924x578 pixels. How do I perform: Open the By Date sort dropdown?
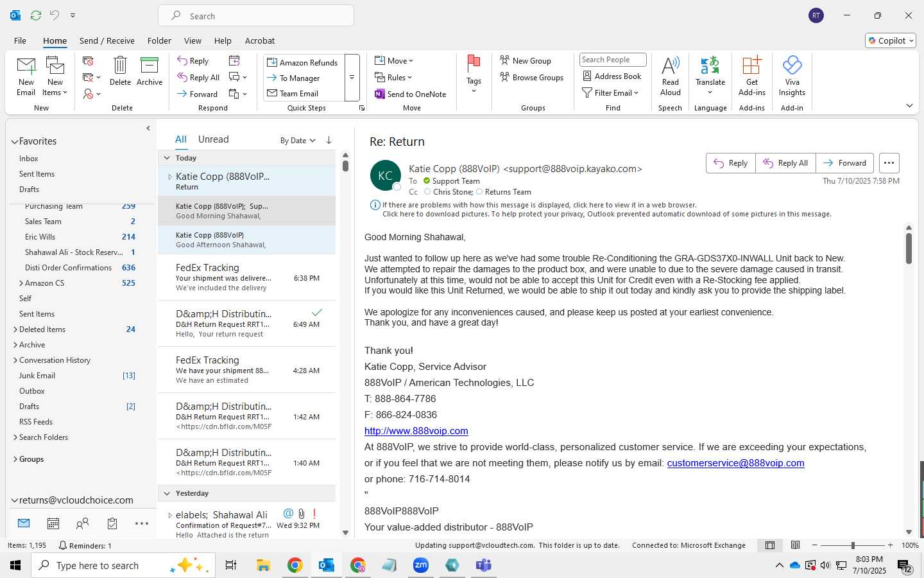(298, 141)
